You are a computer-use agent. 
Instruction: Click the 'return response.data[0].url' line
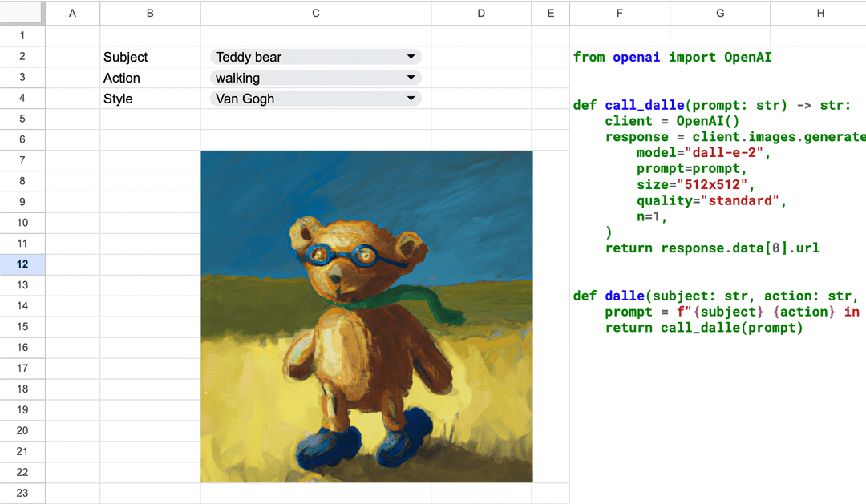tap(713, 248)
